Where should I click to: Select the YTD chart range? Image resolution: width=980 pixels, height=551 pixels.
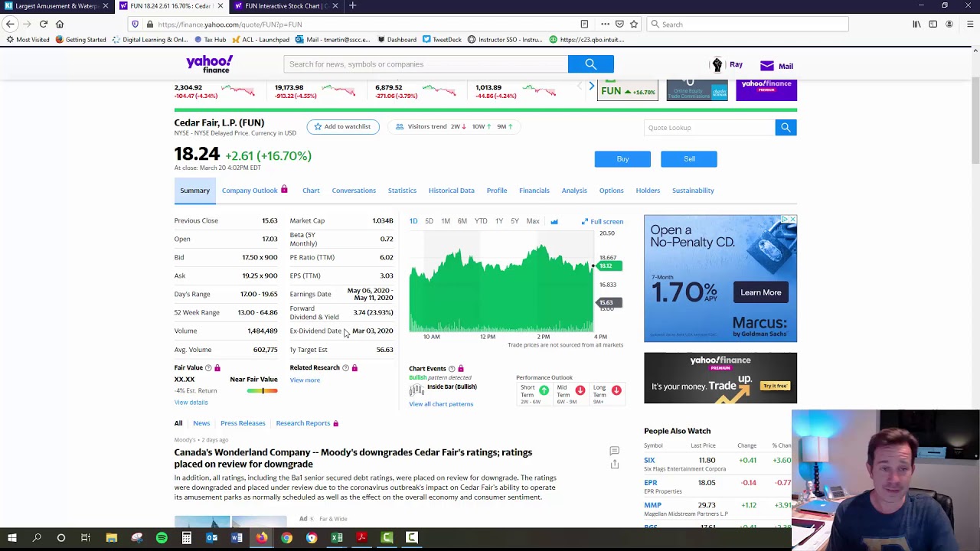[481, 222]
